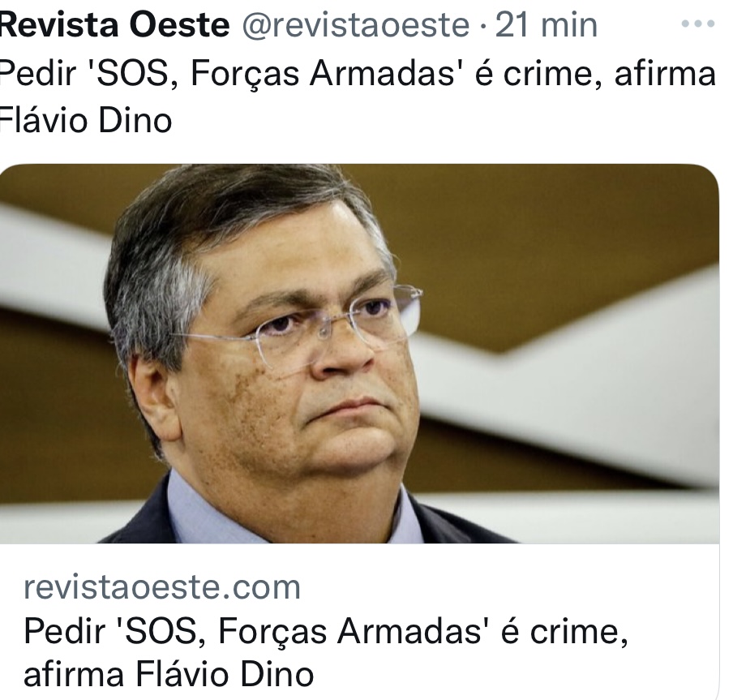
Task: Click 'é crime,' in the card headline
Action: [564, 632]
